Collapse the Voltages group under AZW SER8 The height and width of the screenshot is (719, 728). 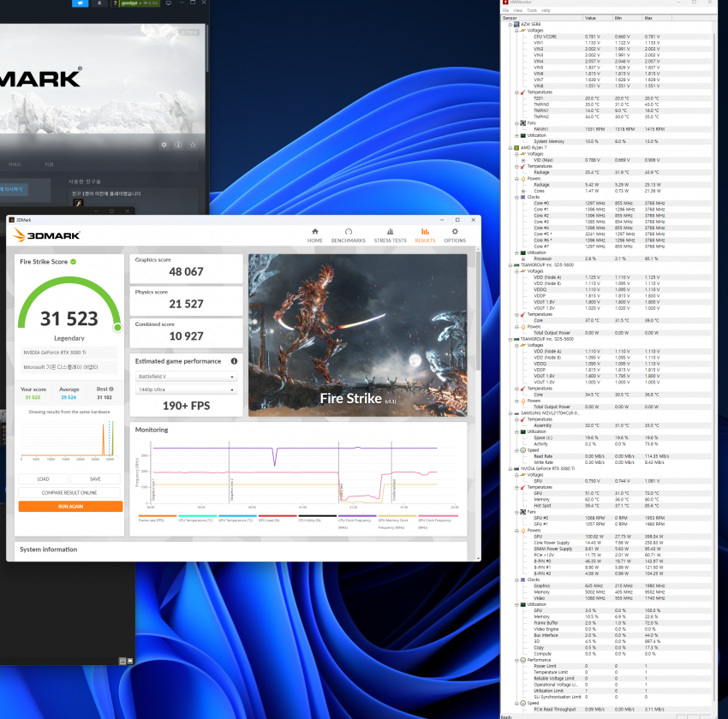click(x=516, y=31)
